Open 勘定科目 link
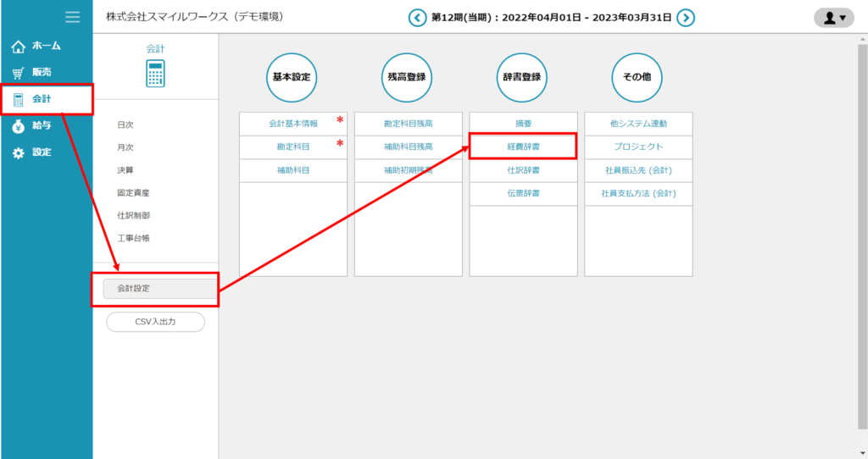Image resolution: width=868 pixels, height=459 pixels. (x=293, y=147)
